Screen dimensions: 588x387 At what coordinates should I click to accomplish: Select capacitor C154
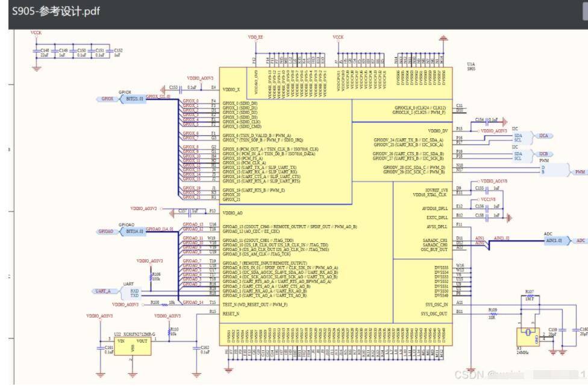[x=487, y=120]
